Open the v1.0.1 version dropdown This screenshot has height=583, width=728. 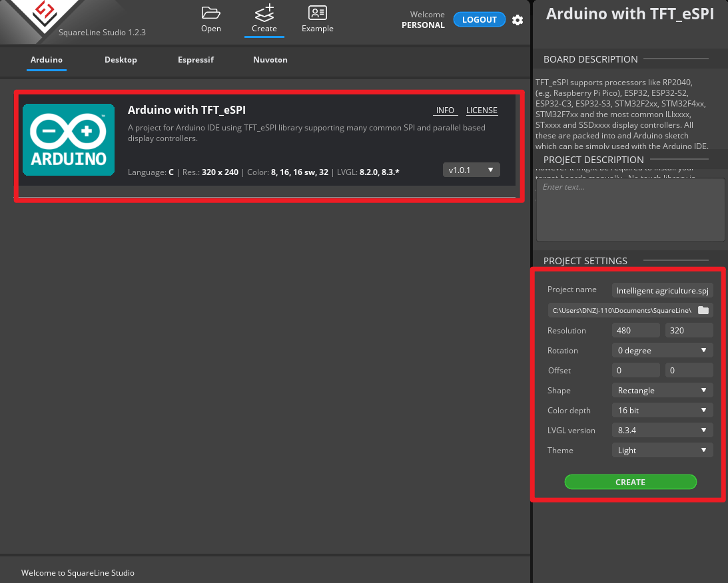click(472, 170)
